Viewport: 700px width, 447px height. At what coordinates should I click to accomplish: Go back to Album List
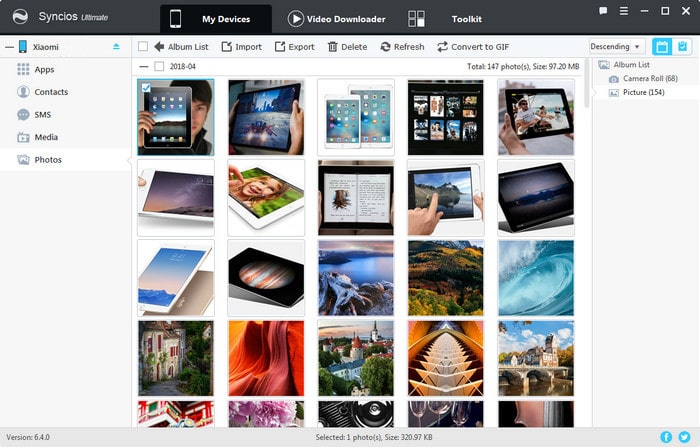coord(181,46)
